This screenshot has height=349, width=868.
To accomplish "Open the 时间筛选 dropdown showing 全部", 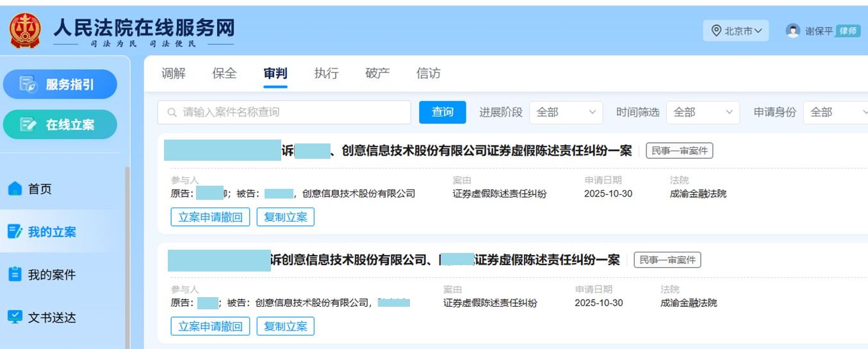I will tap(703, 112).
